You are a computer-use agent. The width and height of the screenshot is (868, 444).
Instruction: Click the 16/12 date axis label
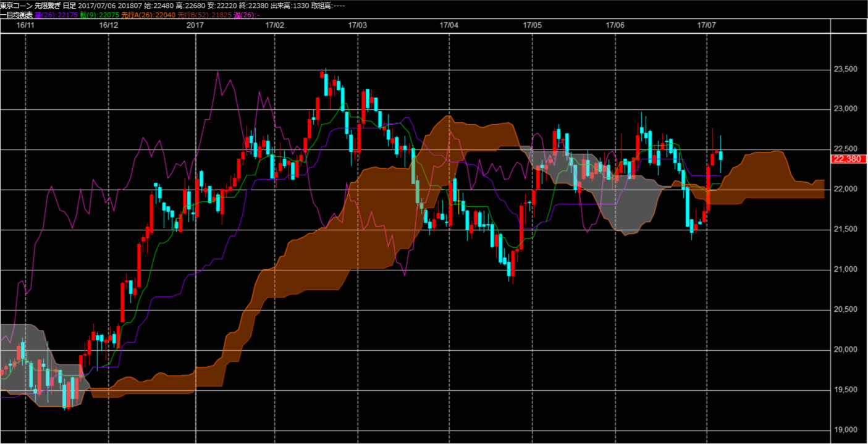tap(108, 25)
